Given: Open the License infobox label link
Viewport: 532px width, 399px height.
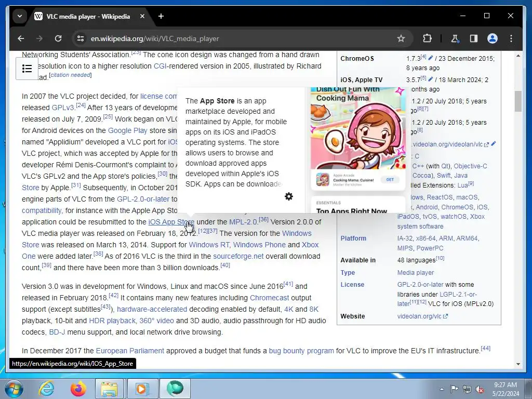Looking at the screenshot, I should 352,285.
